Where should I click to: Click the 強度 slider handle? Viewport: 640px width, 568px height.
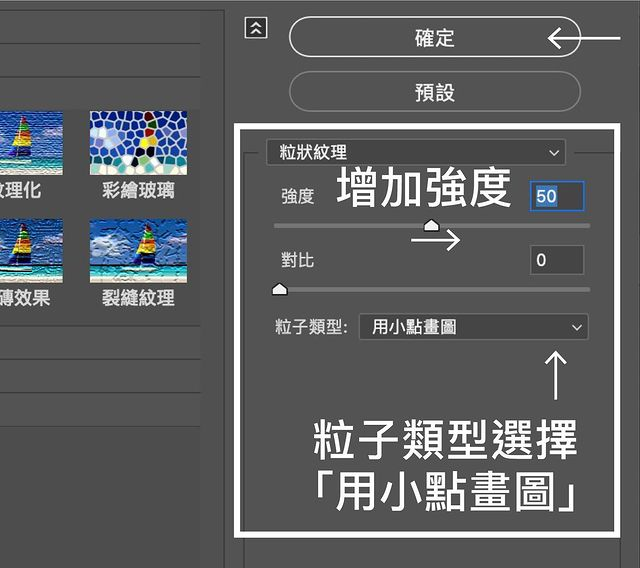(x=431, y=225)
